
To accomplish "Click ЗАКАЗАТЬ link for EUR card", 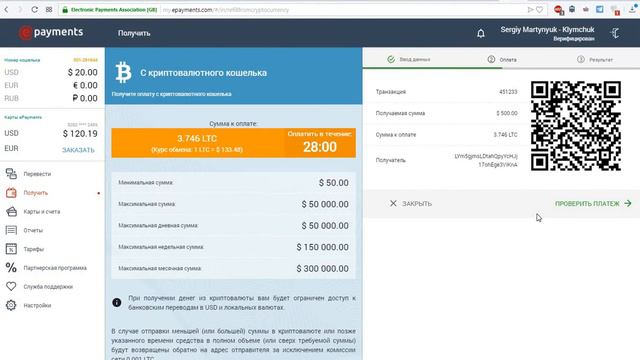I will (78, 150).
